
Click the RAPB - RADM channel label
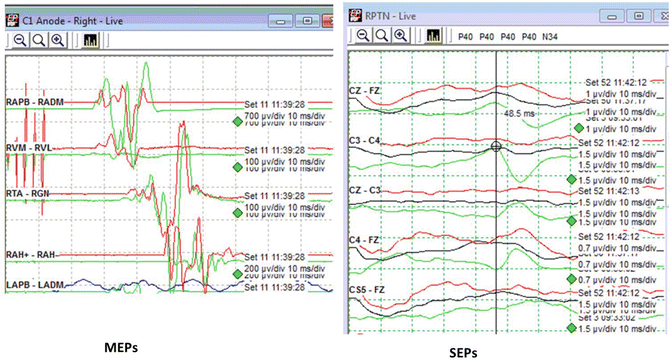point(35,102)
